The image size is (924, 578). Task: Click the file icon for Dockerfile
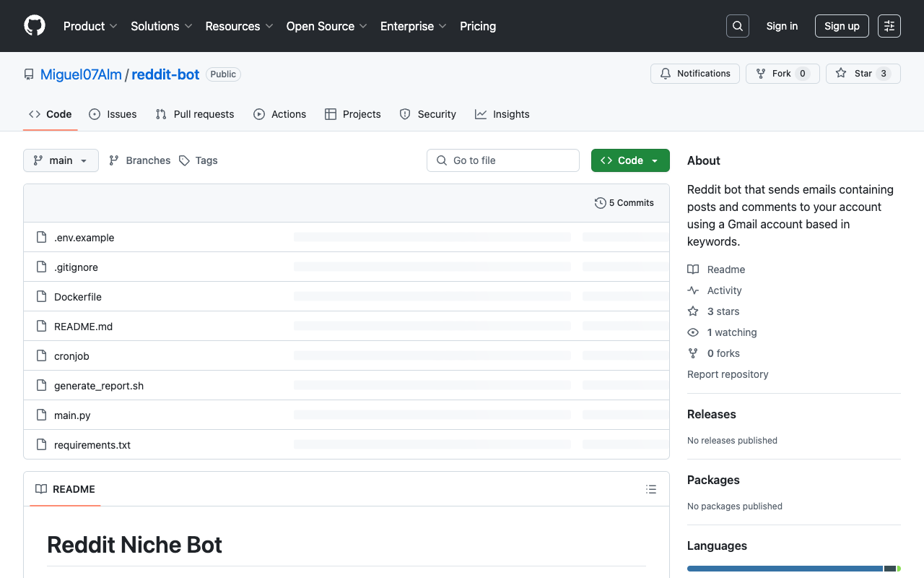coord(41,297)
